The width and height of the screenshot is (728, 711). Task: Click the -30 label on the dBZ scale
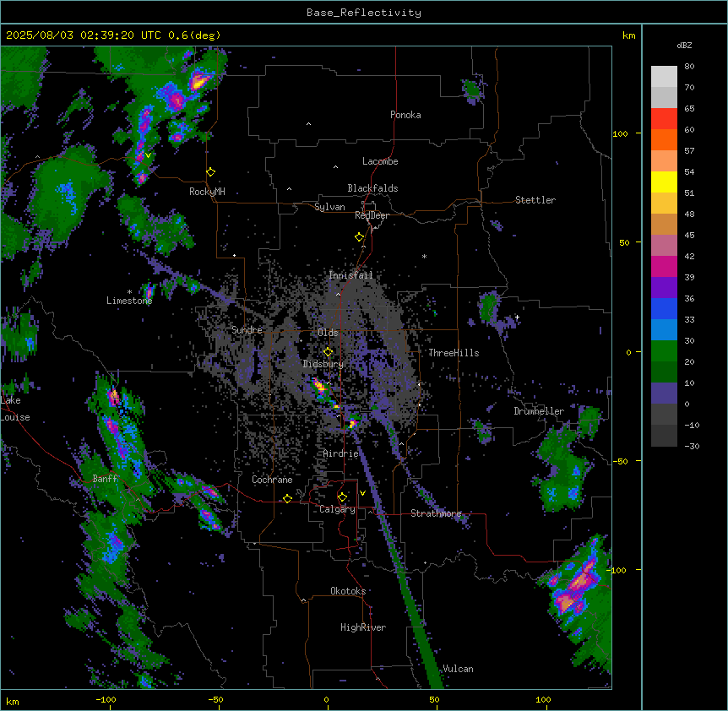tap(692, 446)
